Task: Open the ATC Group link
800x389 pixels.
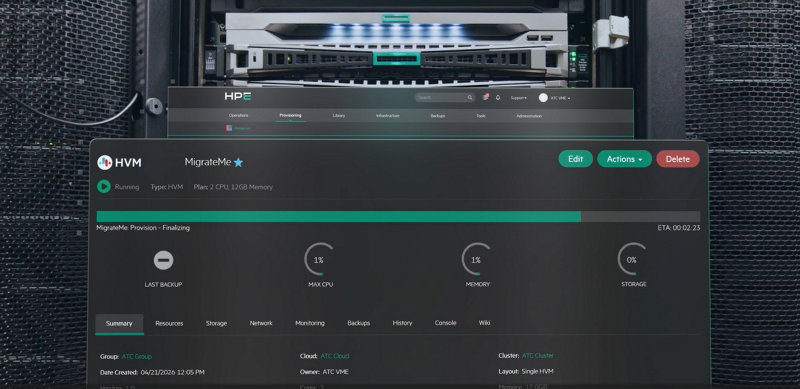Action: 136,356
